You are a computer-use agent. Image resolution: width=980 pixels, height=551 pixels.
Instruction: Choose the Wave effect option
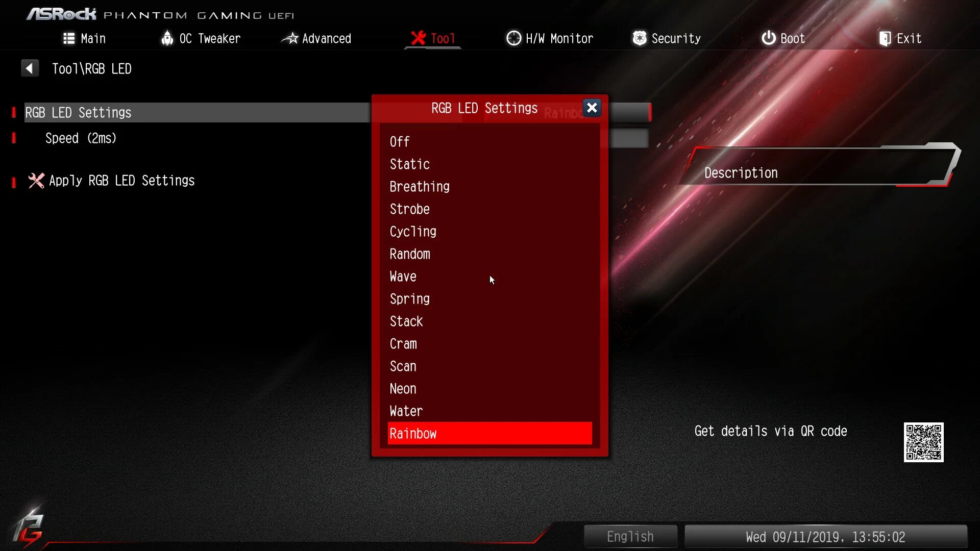coord(403,277)
